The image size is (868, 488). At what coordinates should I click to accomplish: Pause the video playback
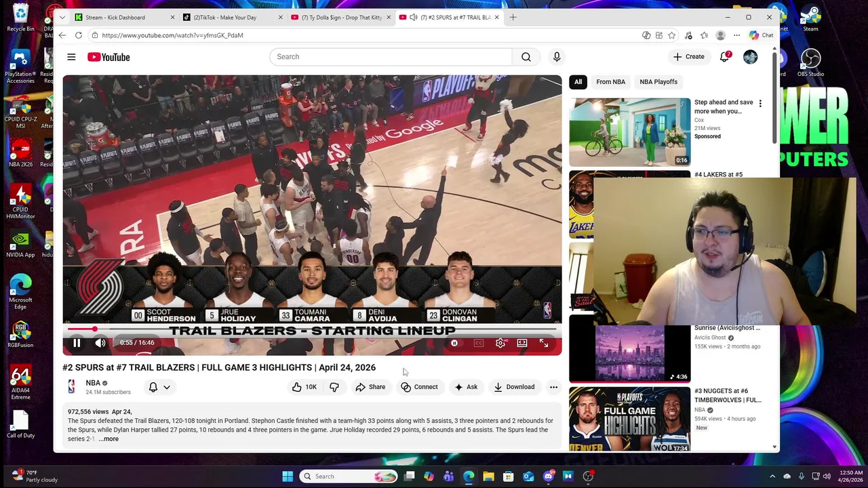pyautogui.click(x=77, y=343)
